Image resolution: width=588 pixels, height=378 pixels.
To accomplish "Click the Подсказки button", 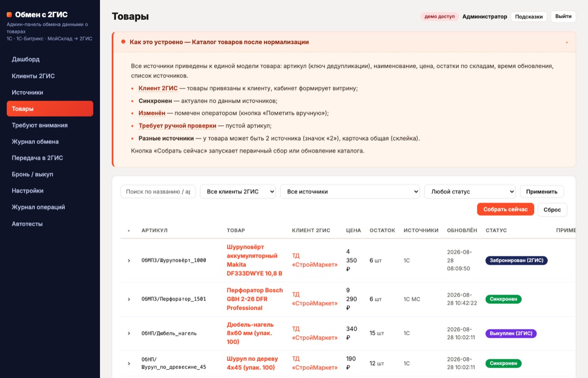I will (529, 17).
